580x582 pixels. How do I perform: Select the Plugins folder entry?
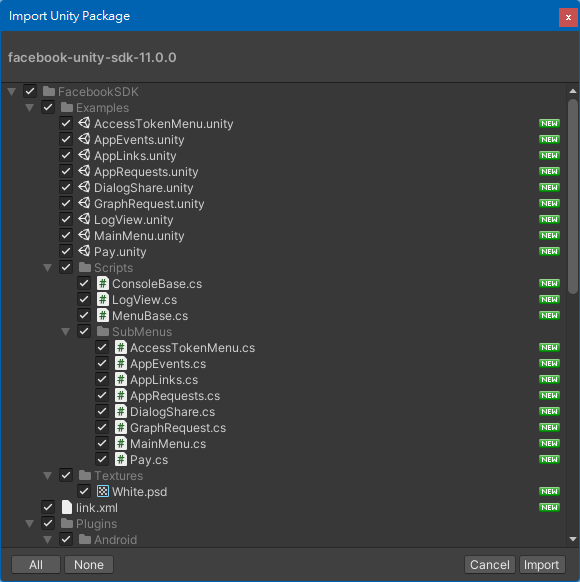96,523
